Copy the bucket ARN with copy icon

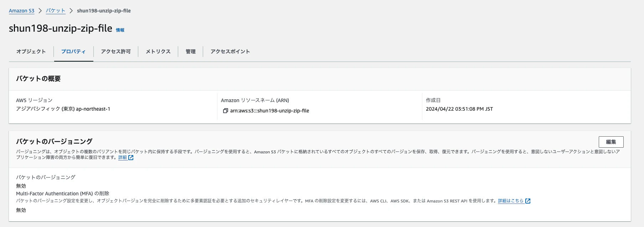(x=225, y=111)
